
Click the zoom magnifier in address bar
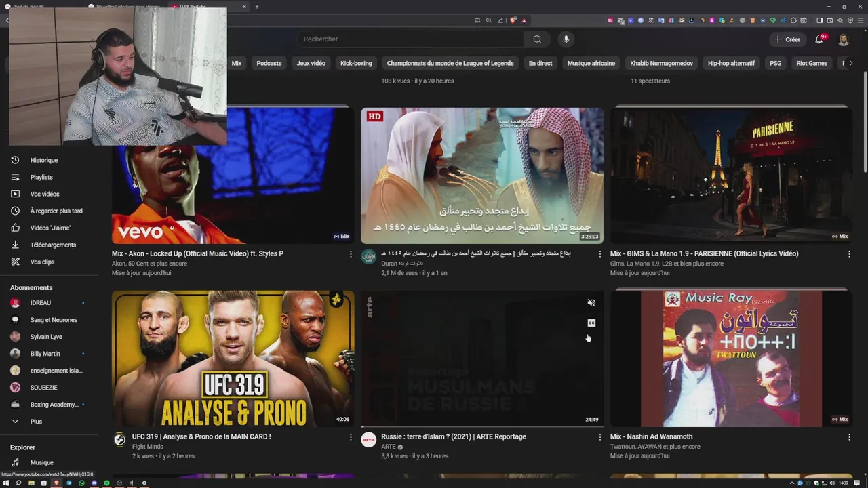(489, 20)
